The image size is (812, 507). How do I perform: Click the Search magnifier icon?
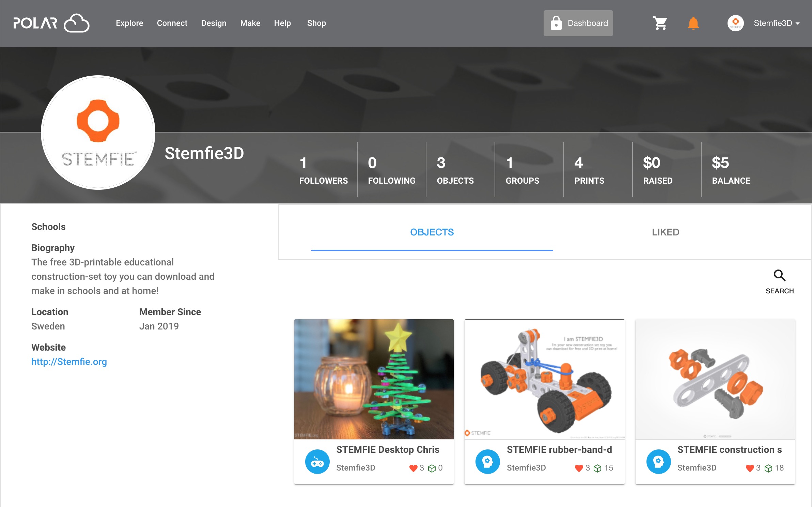pos(780,275)
